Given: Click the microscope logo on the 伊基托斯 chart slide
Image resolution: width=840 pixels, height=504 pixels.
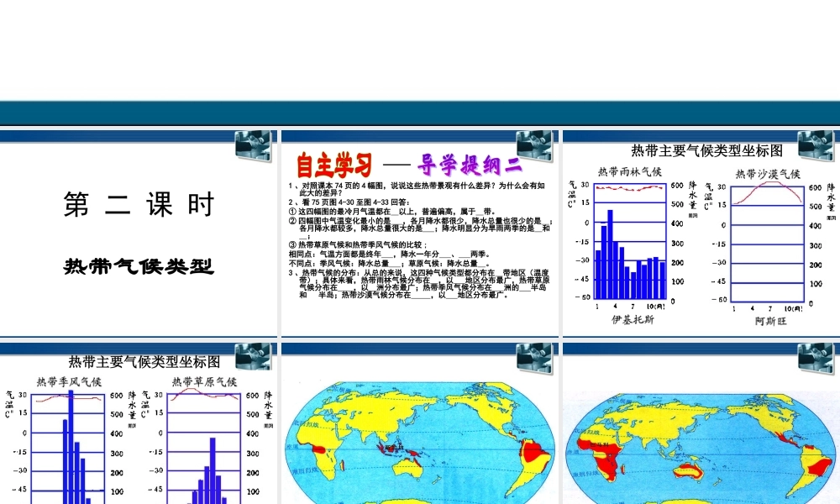Looking at the screenshot, I should pyautogui.click(x=816, y=145).
